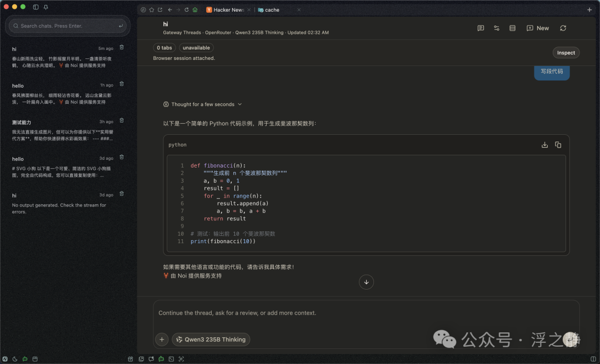This screenshot has height=364, width=600.
Task: Close the cache tab
Action: coord(299,10)
